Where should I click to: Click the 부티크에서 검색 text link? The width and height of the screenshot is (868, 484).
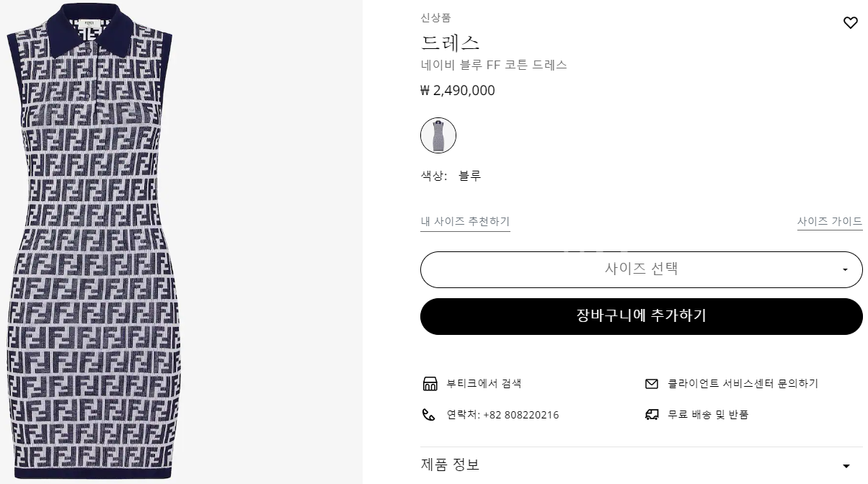click(484, 384)
